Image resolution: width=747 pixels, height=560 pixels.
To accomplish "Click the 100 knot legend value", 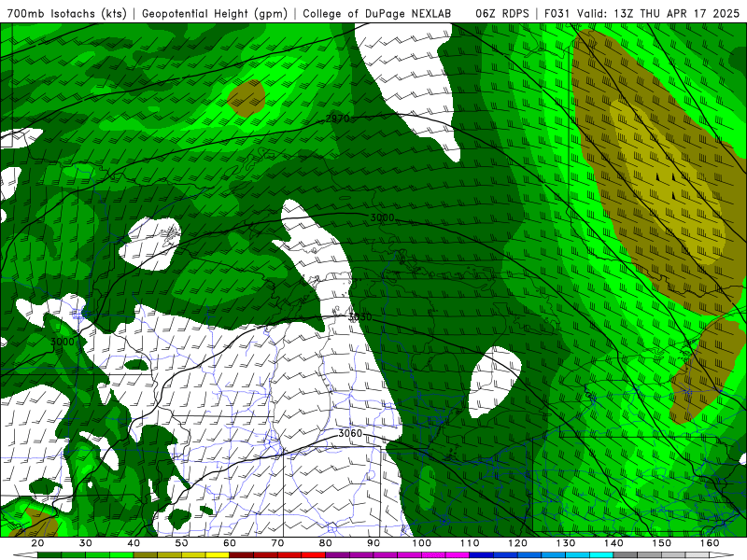I will click(x=422, y=543).
